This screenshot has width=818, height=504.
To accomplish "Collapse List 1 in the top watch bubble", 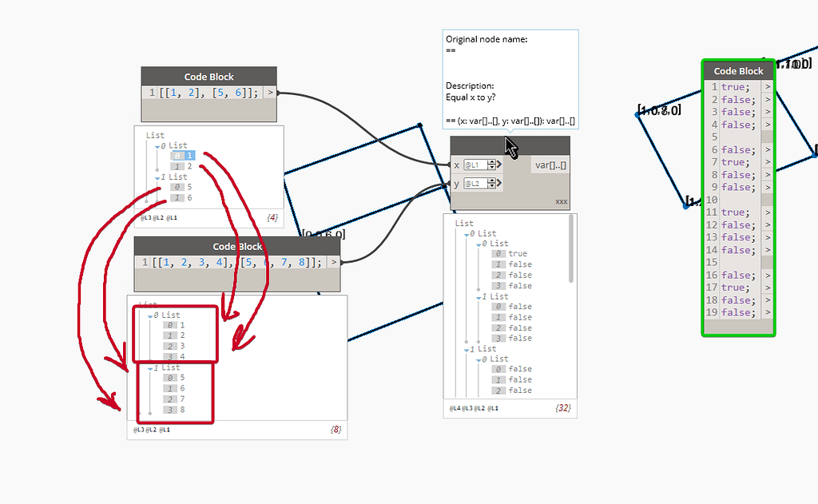I will (x=157, y=177).
